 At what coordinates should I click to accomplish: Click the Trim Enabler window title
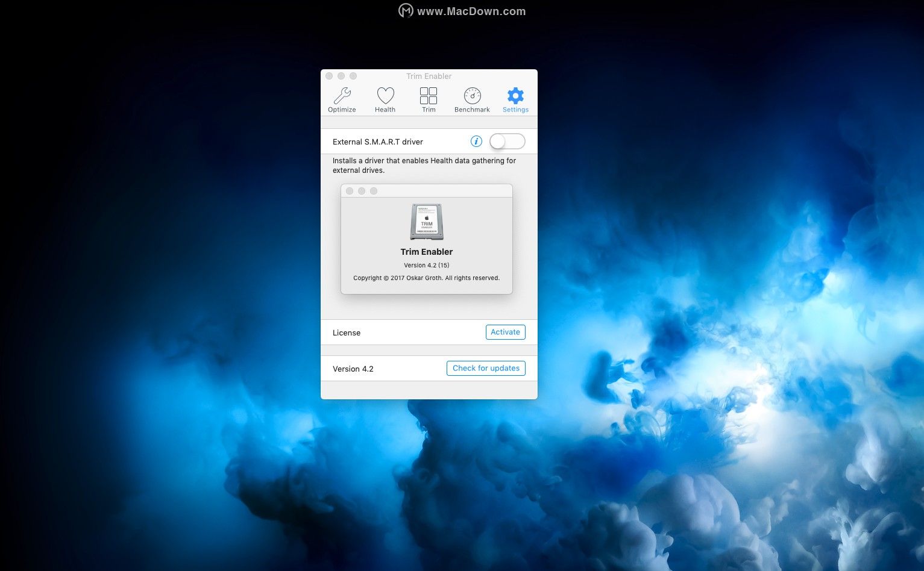tap(429, 76)
